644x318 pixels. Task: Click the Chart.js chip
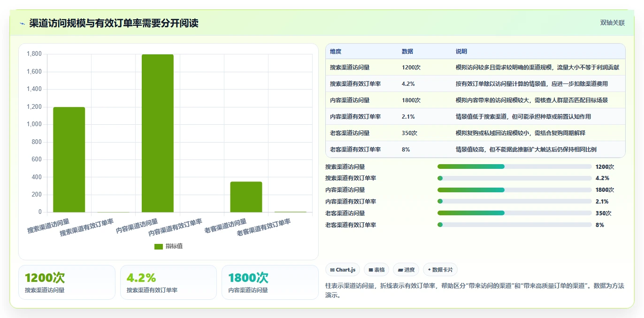[x=343, y=270]
